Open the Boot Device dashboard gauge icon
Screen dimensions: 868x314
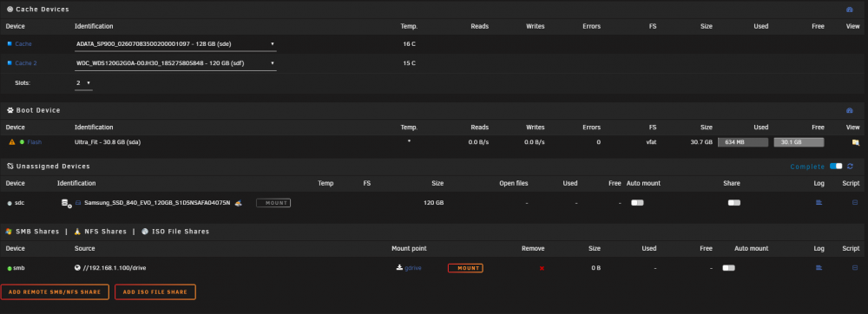850,110
